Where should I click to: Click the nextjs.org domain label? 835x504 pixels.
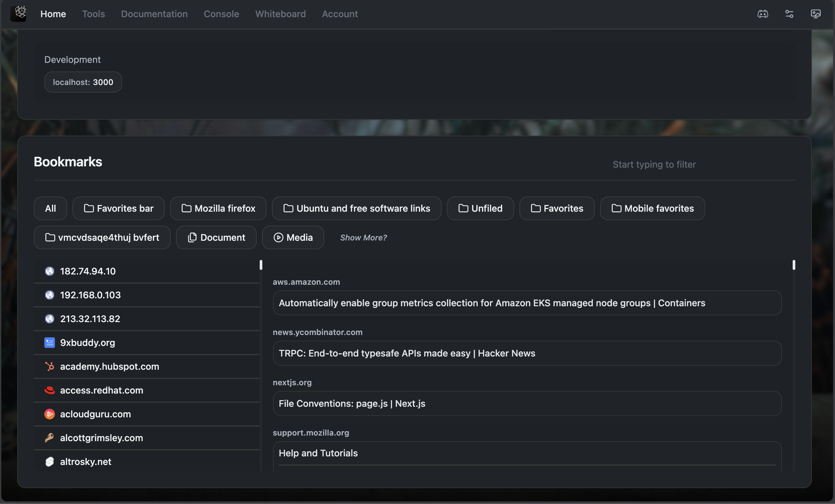pyautogui.click(x=292, y=382)
